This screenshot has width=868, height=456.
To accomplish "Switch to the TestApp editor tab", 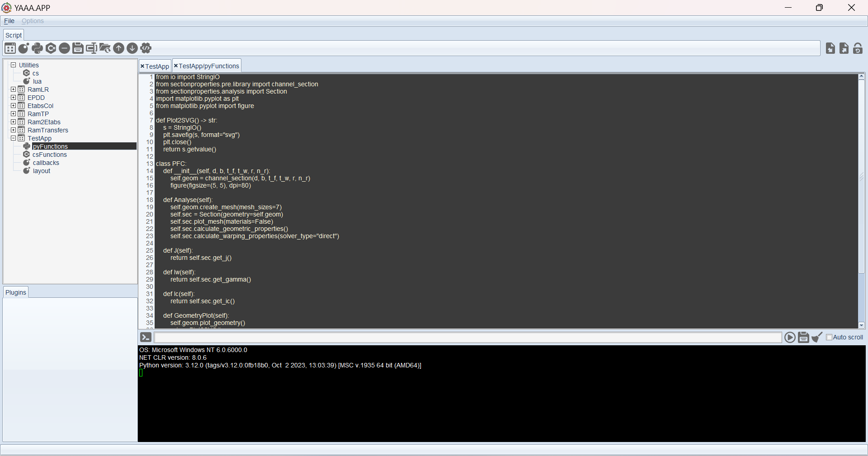I will (x=157, y=66).
